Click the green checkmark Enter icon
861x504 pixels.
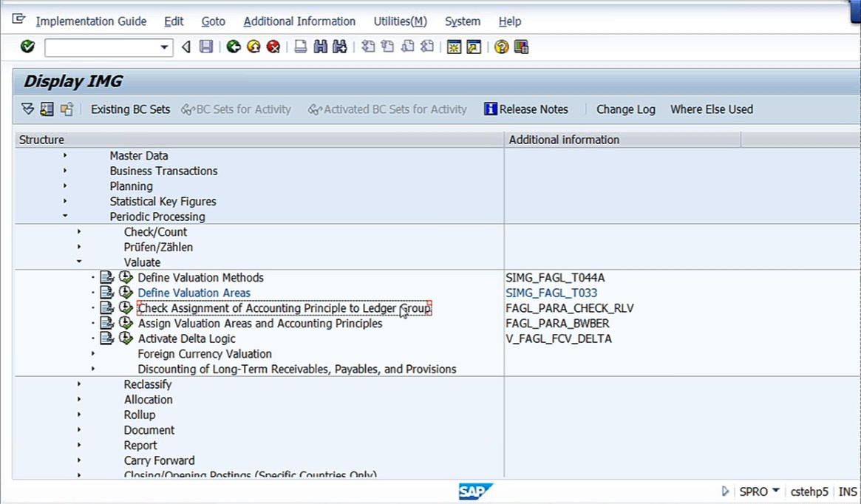(x=27, y=47)
